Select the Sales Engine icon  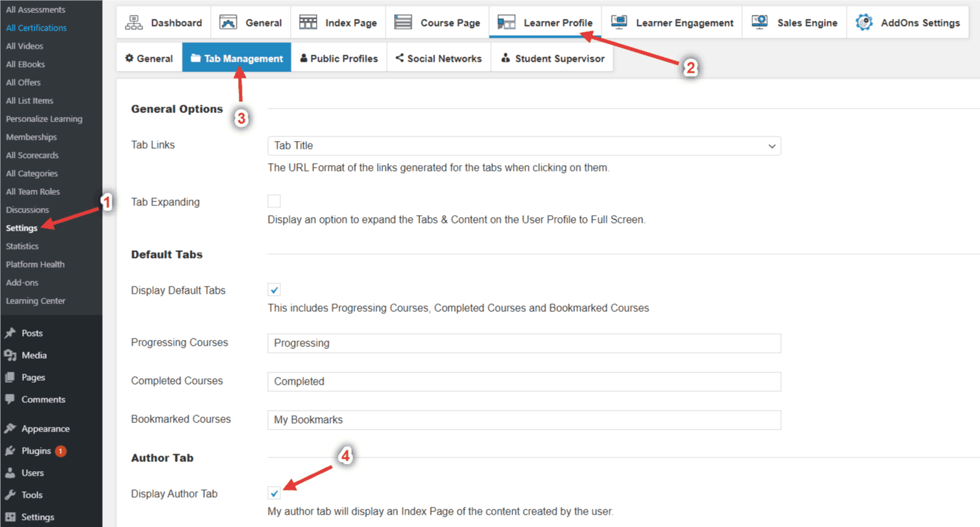point(759,21)
